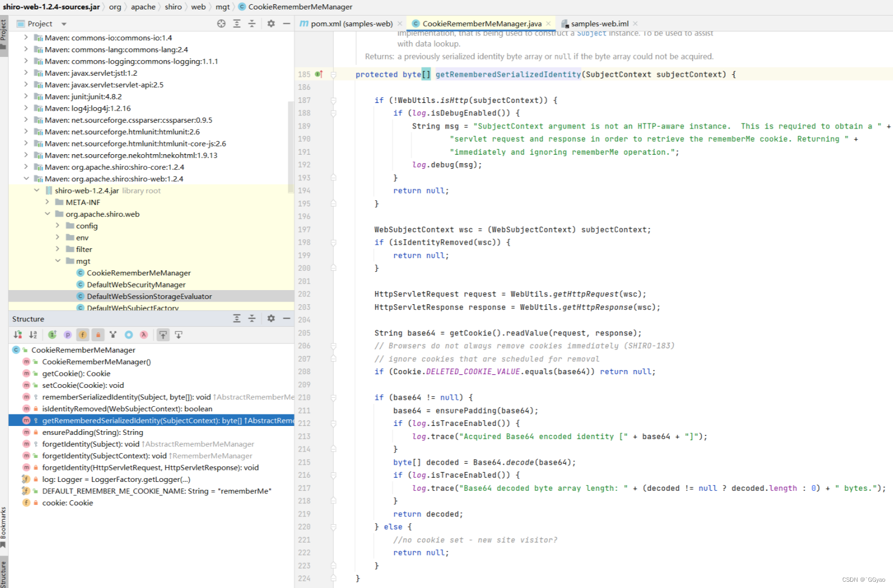Sort Structure members alphabetically
The width and height of the screenshot is (893, 588).
33,335
